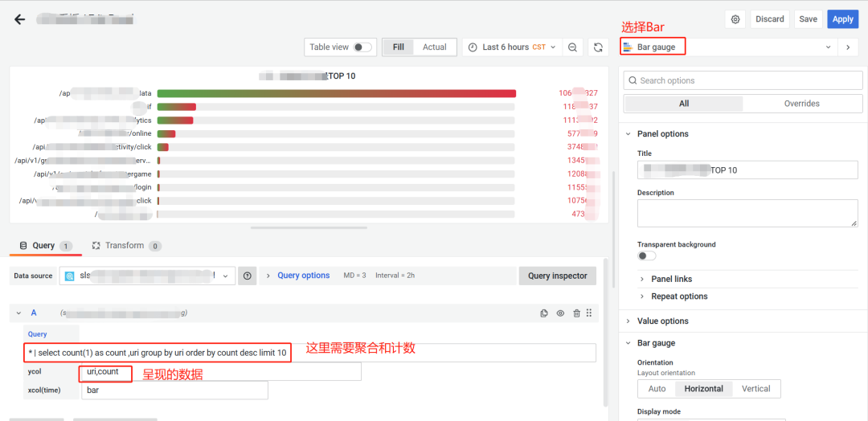Go back using the left arrow

pyautogui.click(x=20, y=19)
